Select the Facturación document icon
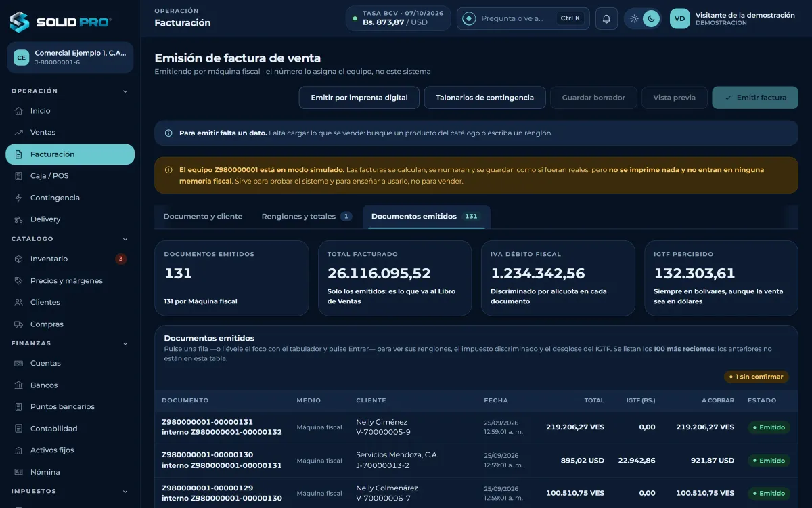The height and width of the screenshot is (508, 812). point(18,154)
